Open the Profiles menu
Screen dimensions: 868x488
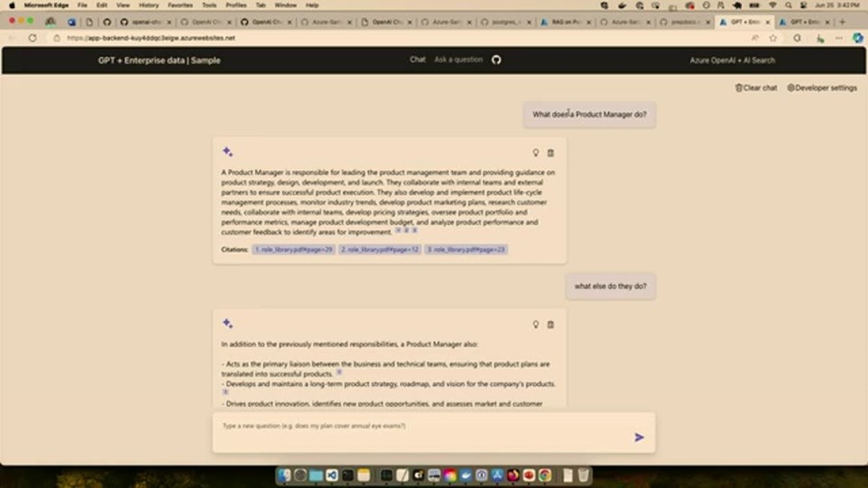tap(236, 5)
